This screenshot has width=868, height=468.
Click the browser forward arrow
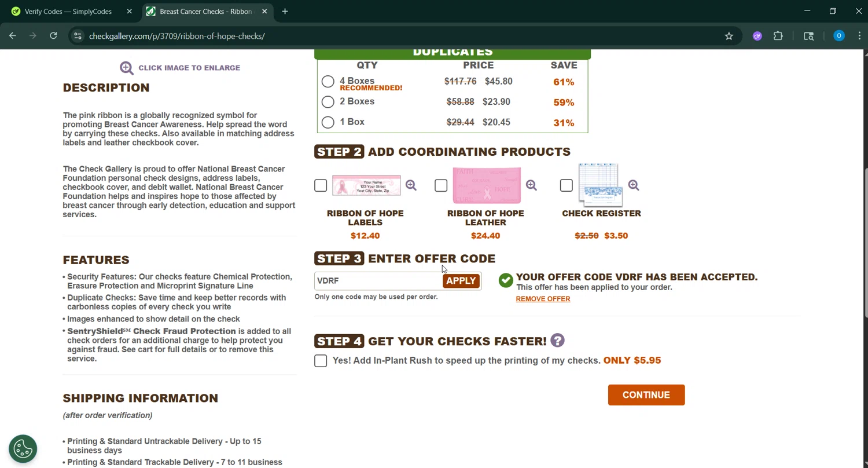coord(33,36)
